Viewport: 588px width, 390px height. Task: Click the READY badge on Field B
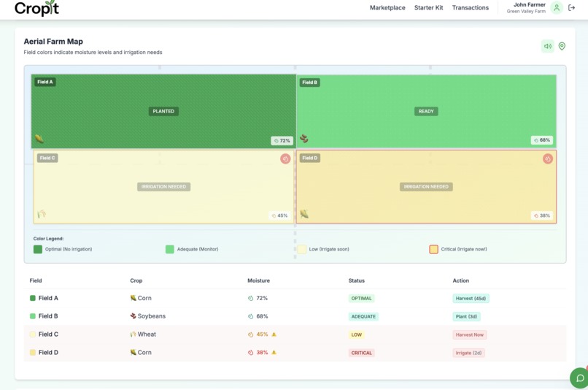click(x=426, y=111)
